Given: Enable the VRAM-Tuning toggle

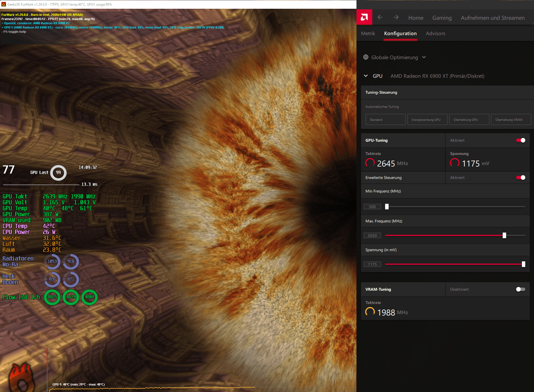Looking at the screenshot, I should pos(521,289).
